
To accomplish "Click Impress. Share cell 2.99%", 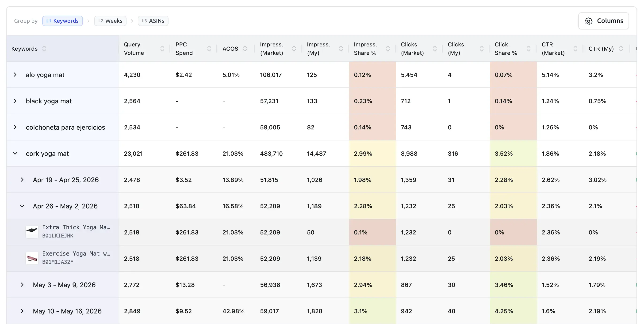I will coord(372,153).
